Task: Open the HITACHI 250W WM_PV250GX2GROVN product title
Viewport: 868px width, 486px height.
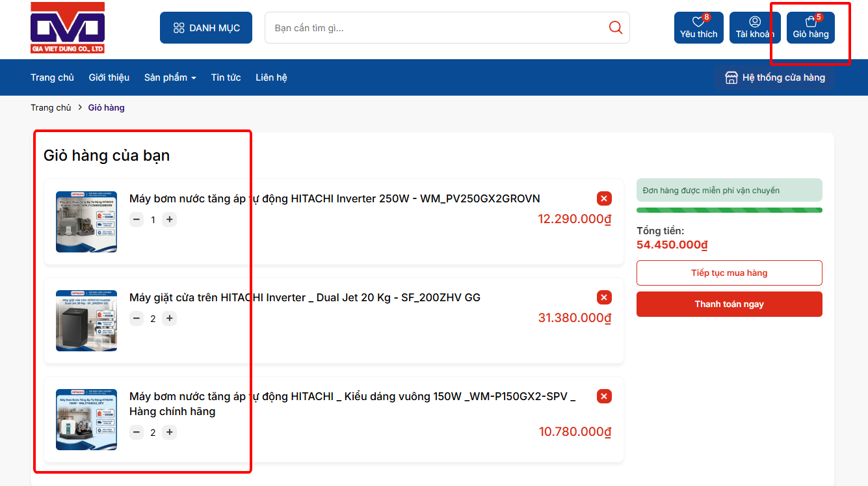Action: [335, 198]
